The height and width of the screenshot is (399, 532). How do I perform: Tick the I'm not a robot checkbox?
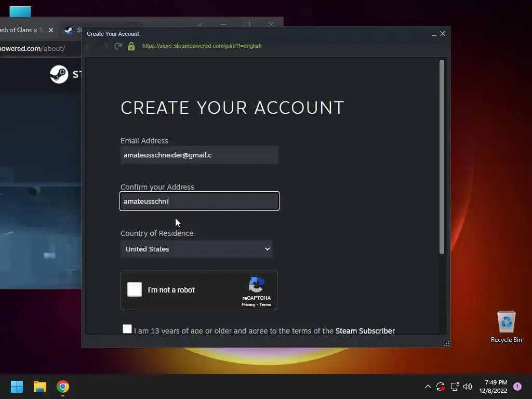pos(135,289)
